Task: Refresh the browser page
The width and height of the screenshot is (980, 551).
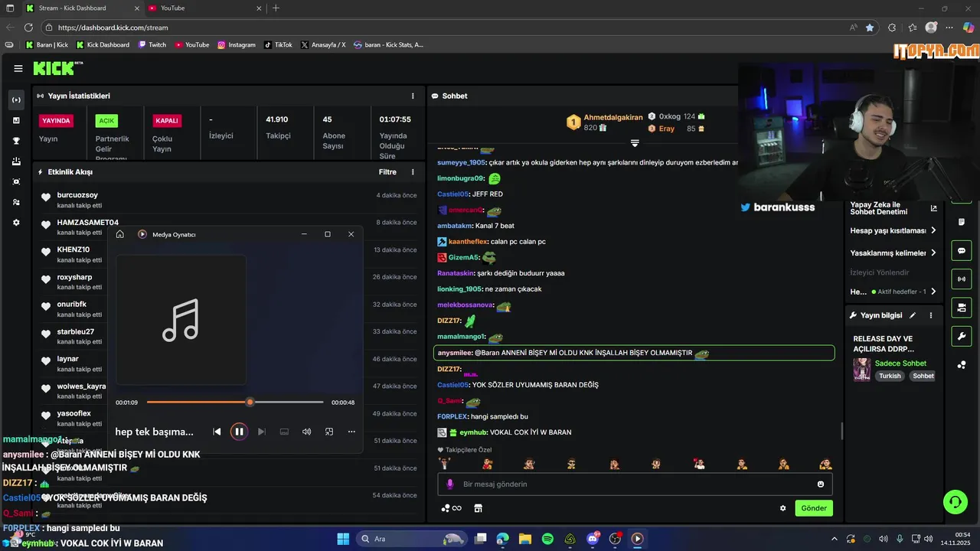Action: [x=28, y=28]
